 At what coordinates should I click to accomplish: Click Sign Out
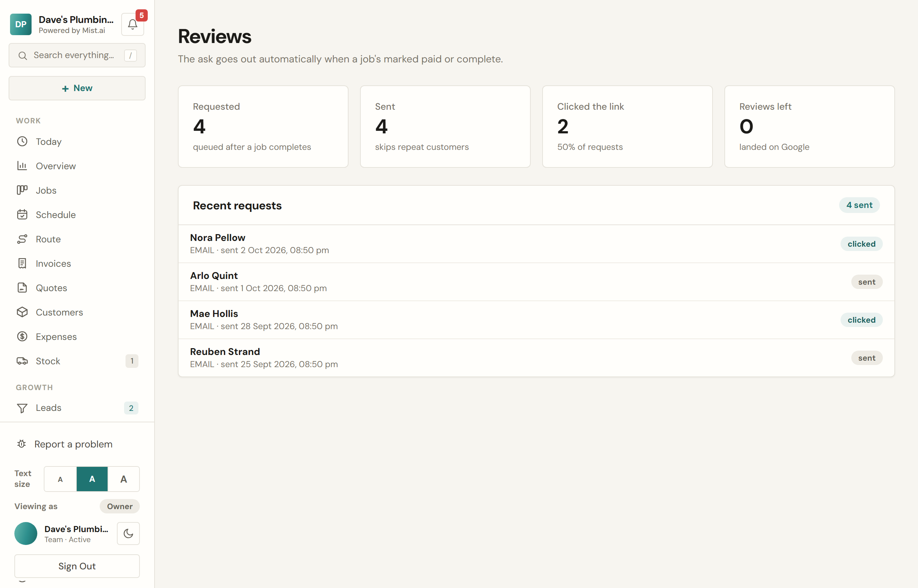[x=77, y=566]
